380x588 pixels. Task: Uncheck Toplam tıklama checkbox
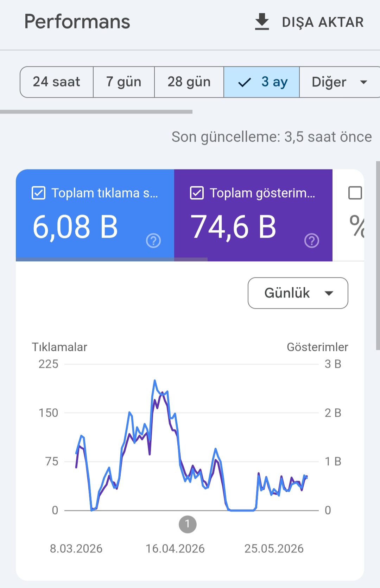[x=38, y=193]
